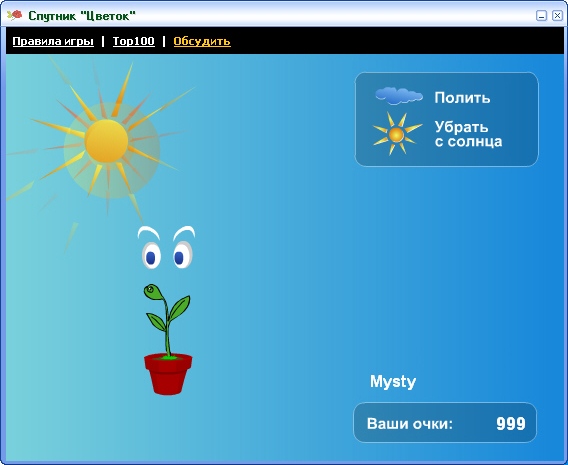Click the 999 points value

pos(511,423)
